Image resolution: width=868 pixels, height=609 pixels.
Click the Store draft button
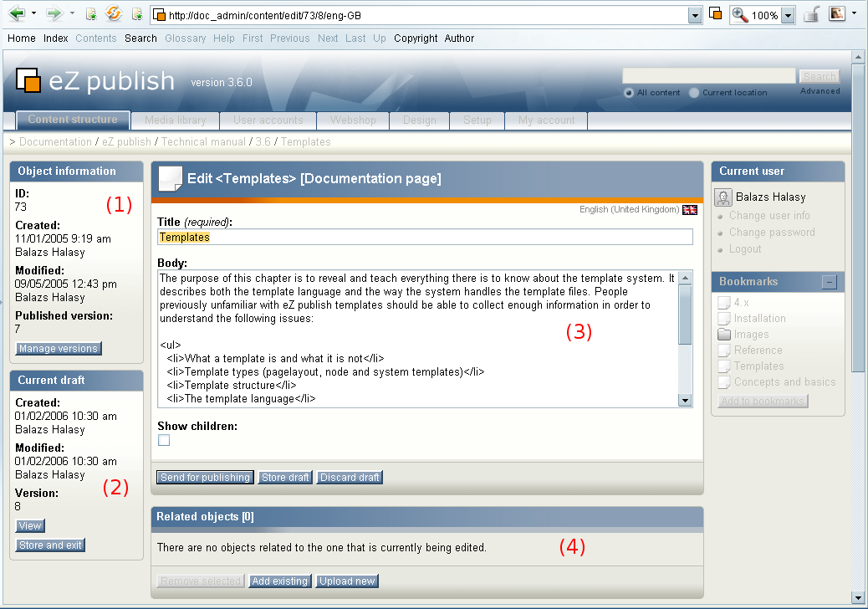(285, 477)
